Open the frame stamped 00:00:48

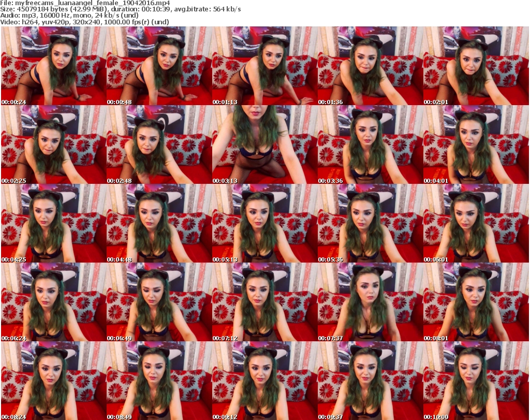[x=159, y=66]
